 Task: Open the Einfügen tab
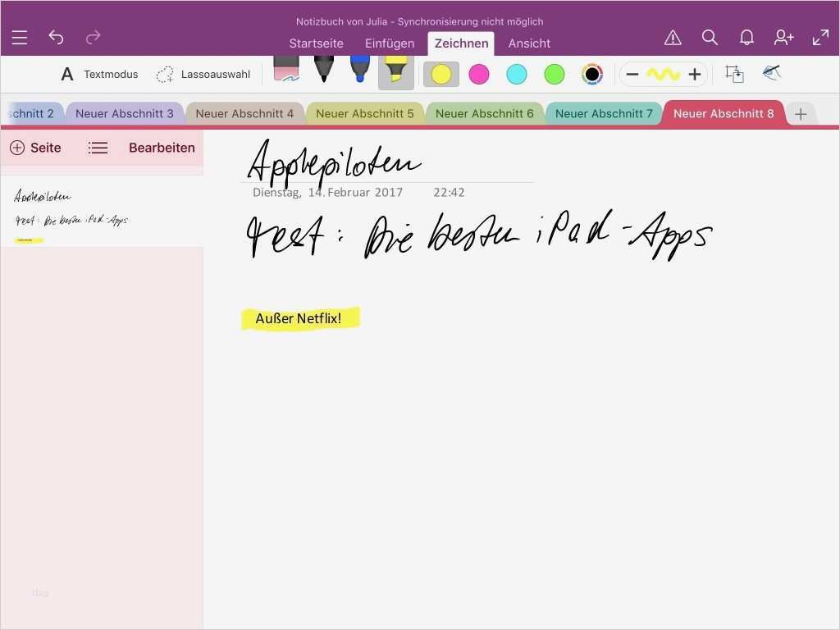click(x=390, y=43)
